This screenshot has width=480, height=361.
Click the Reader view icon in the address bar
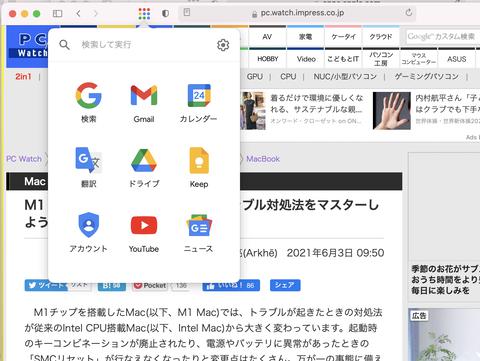pyautogui.click(x=187, y=13)
